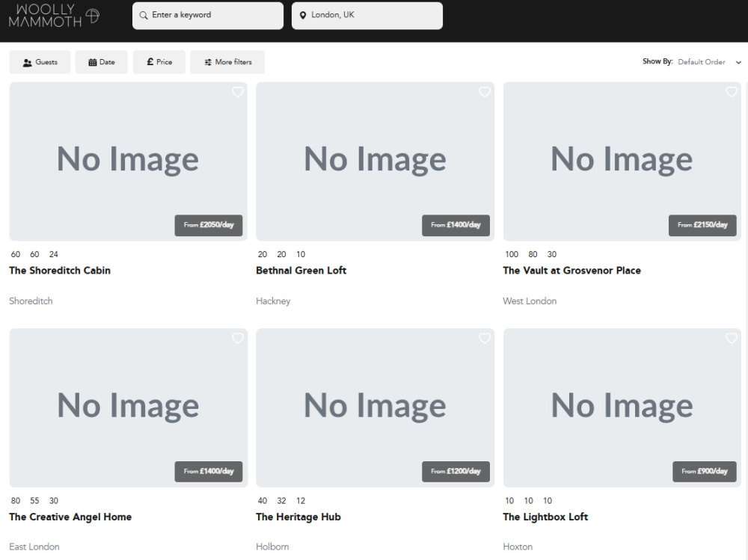
Task: Click the Woolly Mammoth logo
Action: pos(54,15)
